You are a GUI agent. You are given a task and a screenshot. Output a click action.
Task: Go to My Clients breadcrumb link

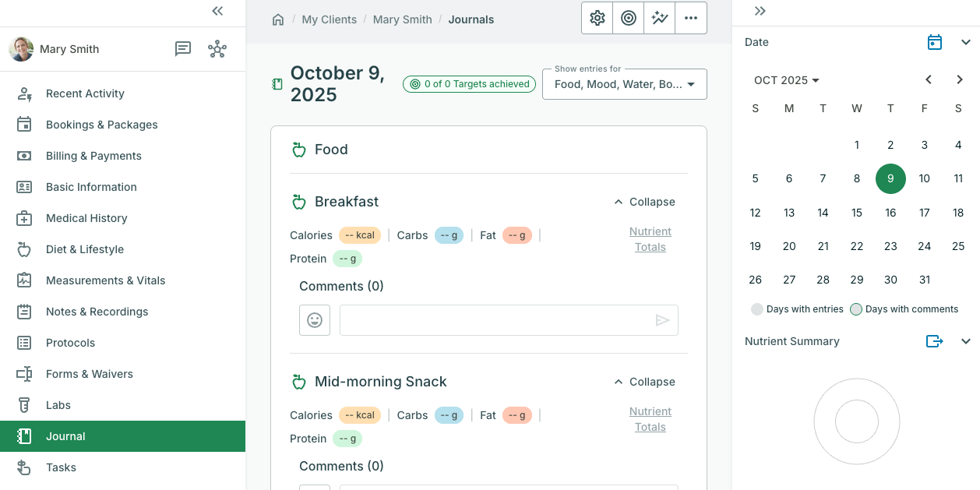pos(329,19)
